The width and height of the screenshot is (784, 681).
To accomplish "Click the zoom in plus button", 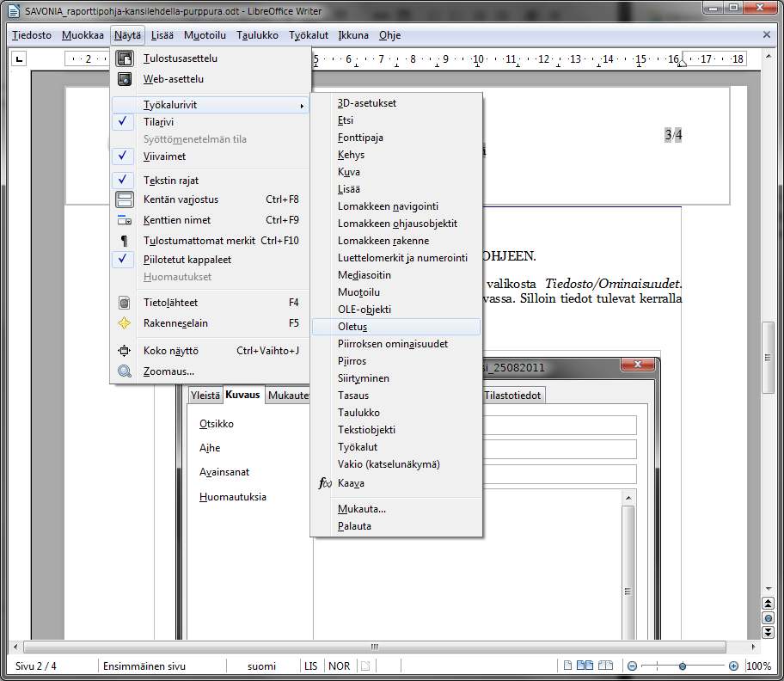I will (x=733, y=666).
